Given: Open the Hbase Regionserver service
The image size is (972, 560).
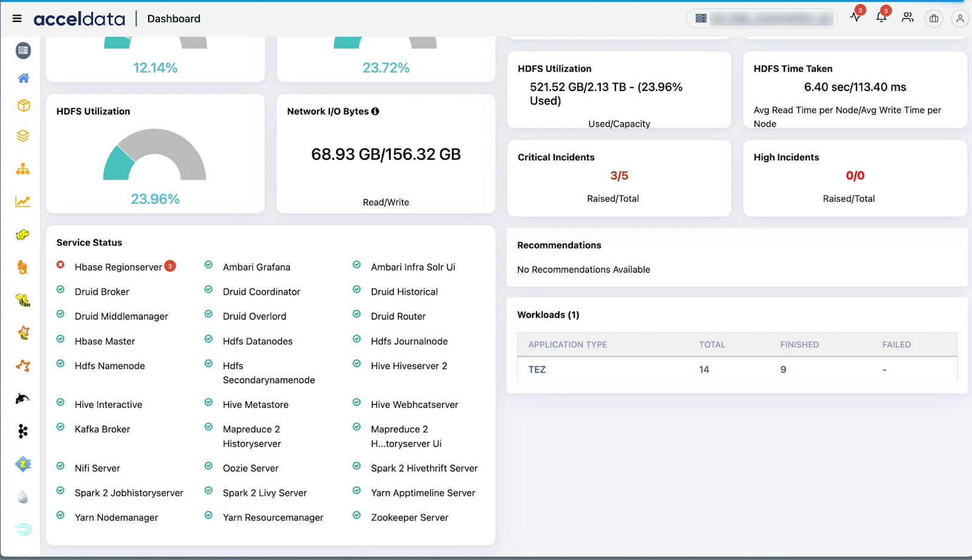Looking at the screenshot, I should tap(118, 267).
